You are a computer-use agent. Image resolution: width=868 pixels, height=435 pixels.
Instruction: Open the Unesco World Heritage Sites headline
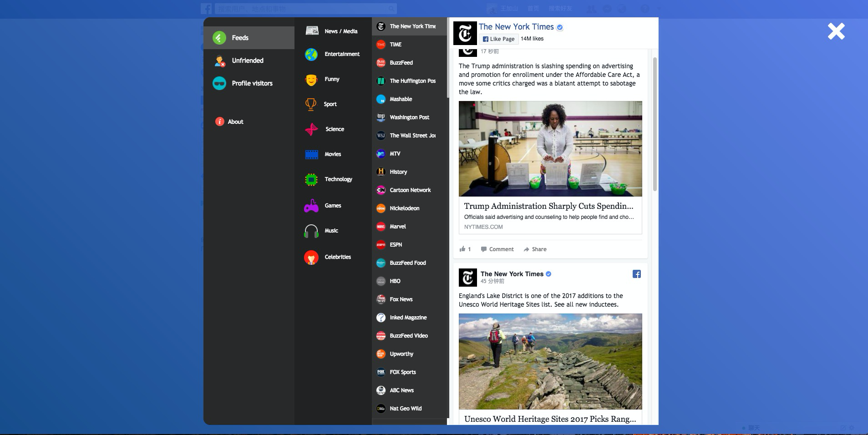550,419
